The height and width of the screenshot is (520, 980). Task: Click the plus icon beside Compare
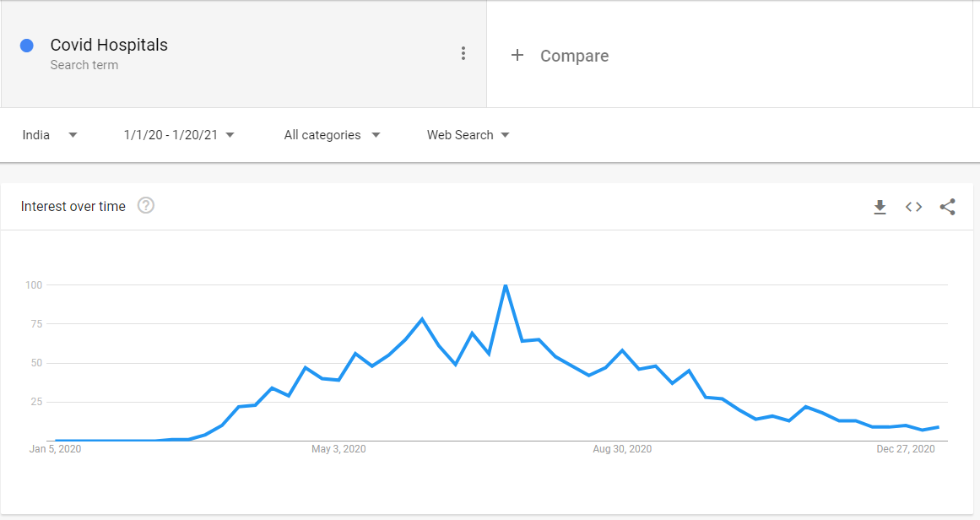[x=517, y=56]
